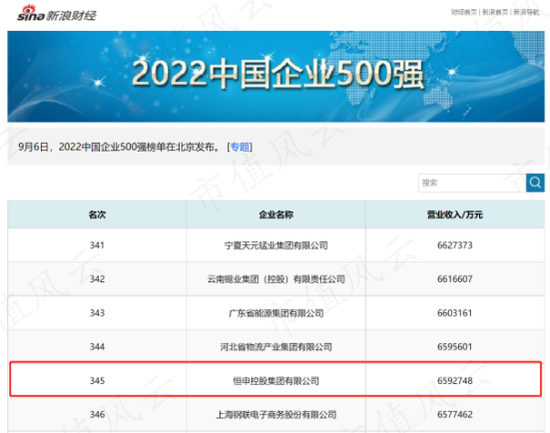
Task: Open the 财经首页 link
Action: pyautogui.click(x=464, y=12)
